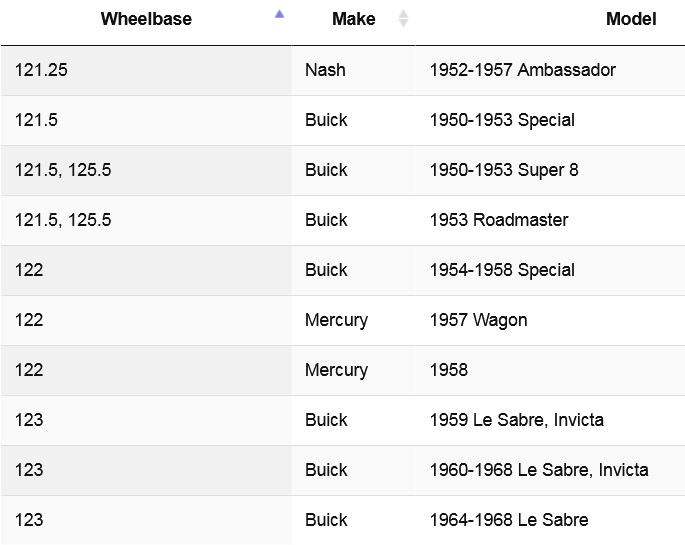Image resolution: width=685 pixels, height=545 pixels.
Task: Click the Wheelbase column sort arrow
Action: click(x=279, y=15)
